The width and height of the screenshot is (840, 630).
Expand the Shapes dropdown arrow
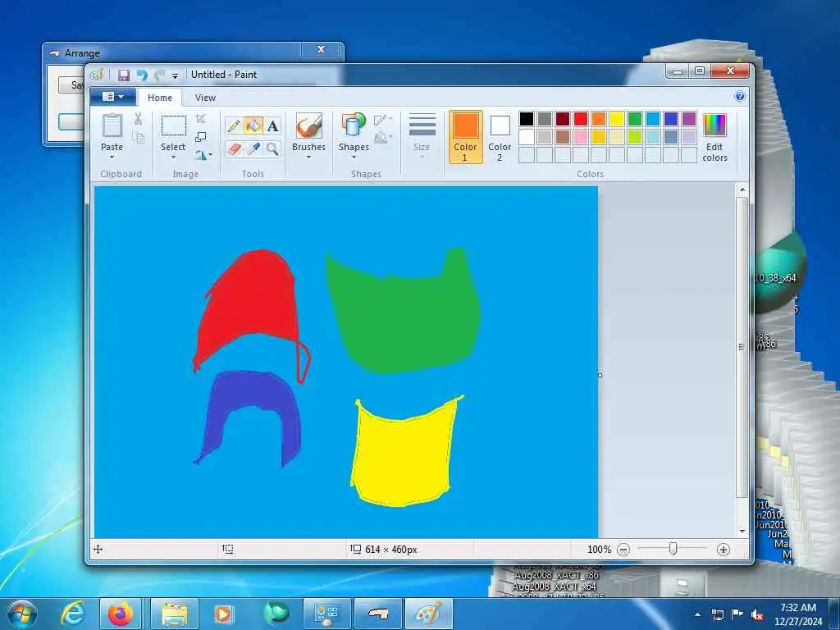[354, 157]
